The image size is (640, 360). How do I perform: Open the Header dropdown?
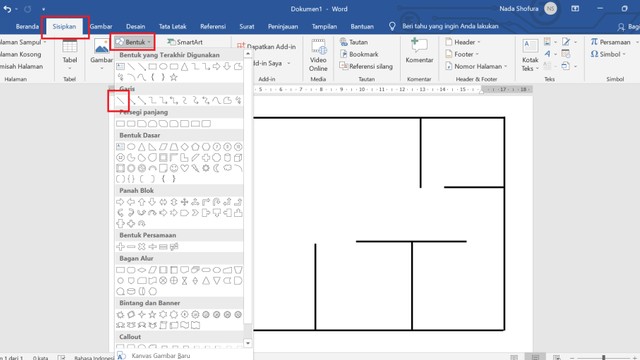[x=463, y=42]
